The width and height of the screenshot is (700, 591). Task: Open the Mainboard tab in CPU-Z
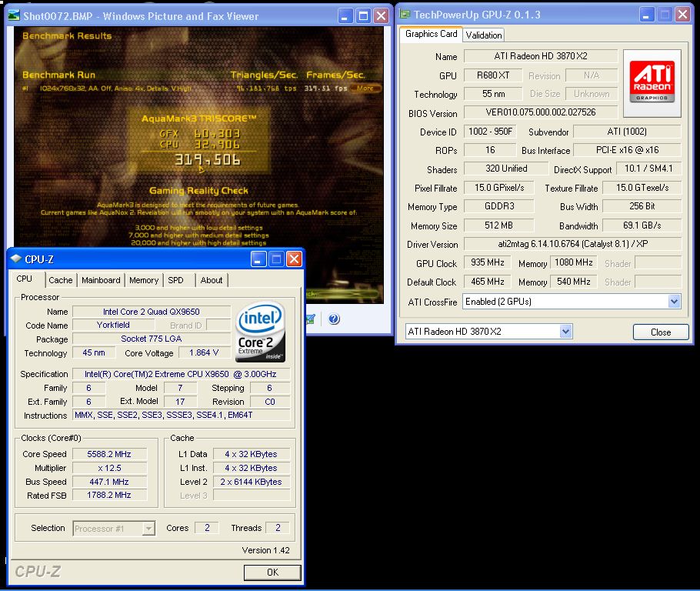click(101, 280)
